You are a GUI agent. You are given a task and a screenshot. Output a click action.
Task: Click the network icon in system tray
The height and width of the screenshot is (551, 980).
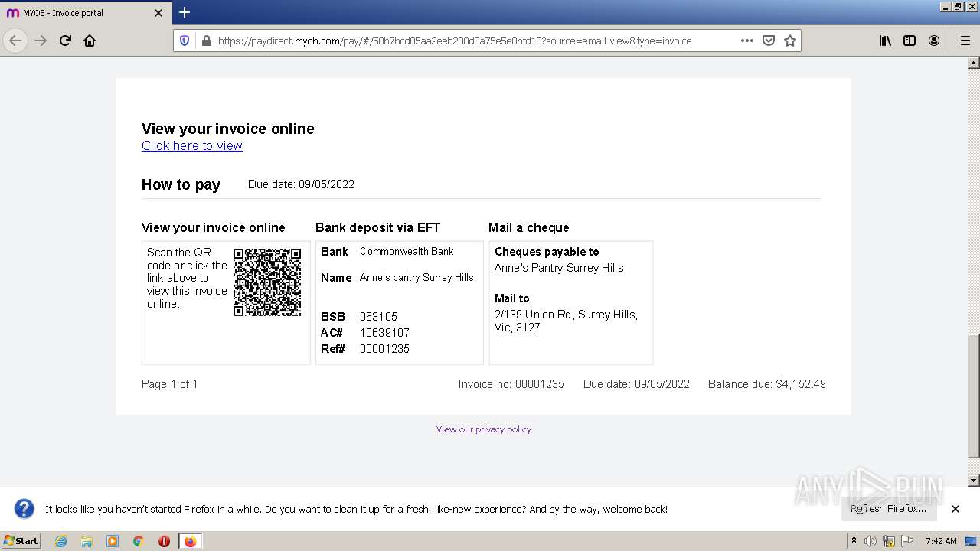pyautogui.click(x=889, y=541)
